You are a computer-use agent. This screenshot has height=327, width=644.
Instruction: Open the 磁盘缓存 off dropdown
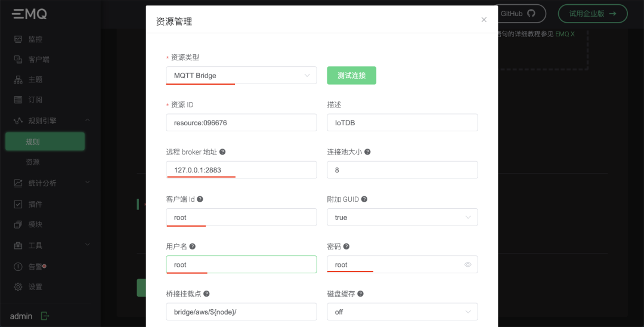pos(402,311)
